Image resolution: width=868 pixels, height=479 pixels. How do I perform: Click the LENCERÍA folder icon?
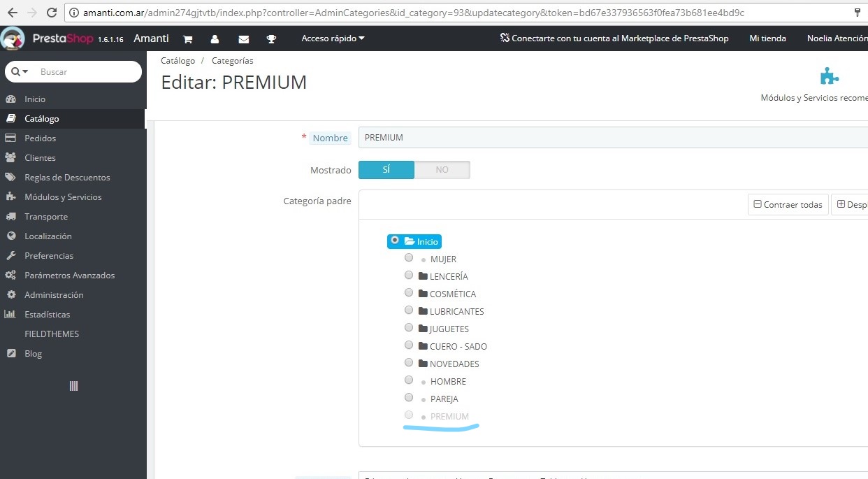423,276
